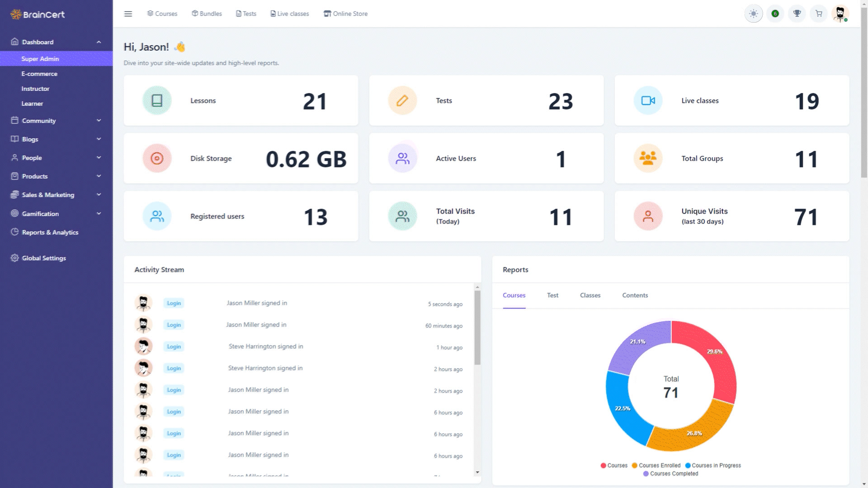
Task: Open the user profile avatar
Action: click(x=840, y=14)
